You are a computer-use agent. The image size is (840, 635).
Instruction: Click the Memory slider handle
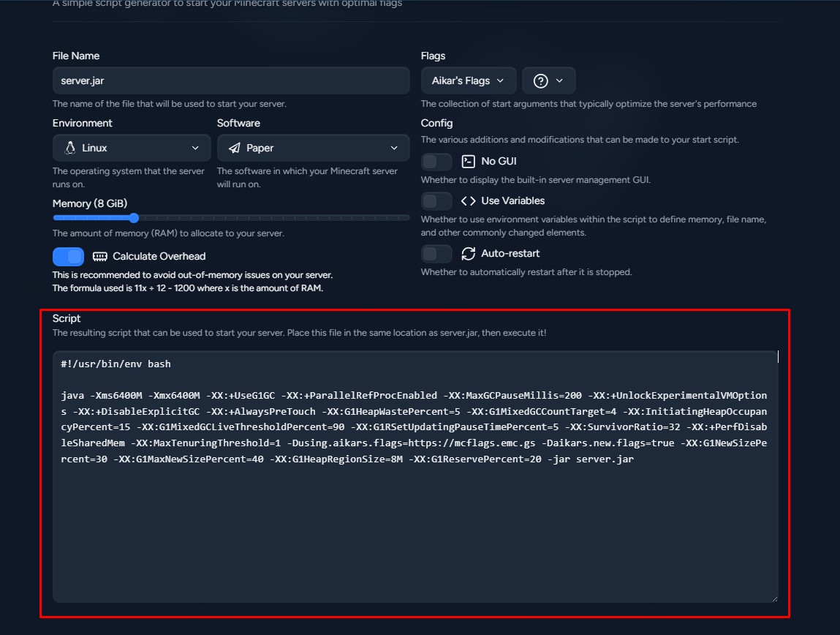coord(134,218)
